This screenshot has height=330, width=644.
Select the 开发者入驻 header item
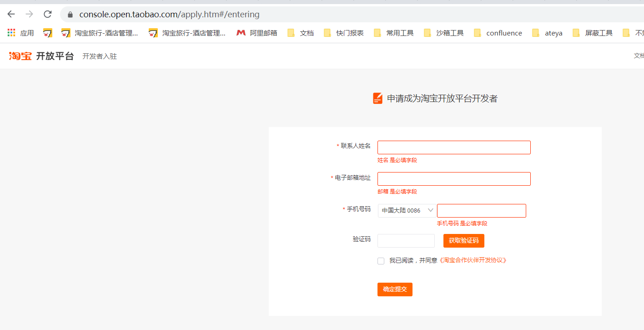pos(100,56)
